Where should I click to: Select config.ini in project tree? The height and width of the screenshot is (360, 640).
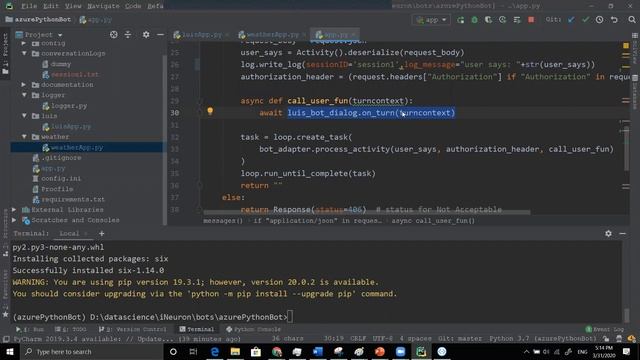point(61,178)
